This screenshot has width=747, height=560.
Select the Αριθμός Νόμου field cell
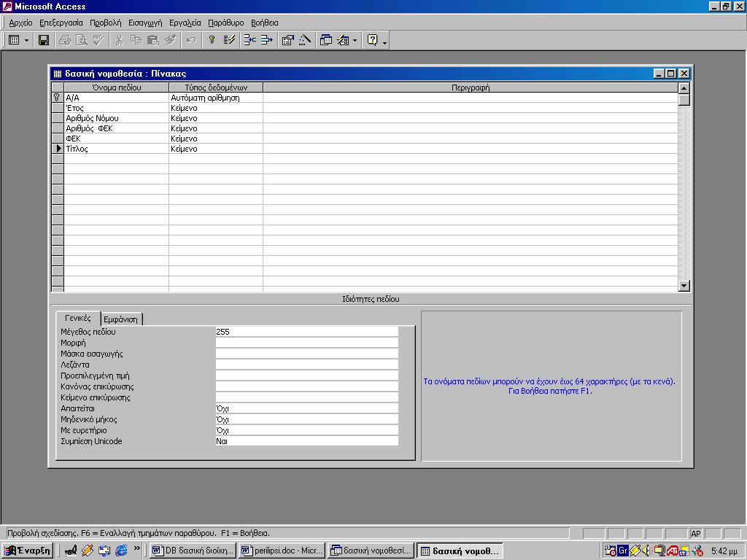click(x=116, y=118)
